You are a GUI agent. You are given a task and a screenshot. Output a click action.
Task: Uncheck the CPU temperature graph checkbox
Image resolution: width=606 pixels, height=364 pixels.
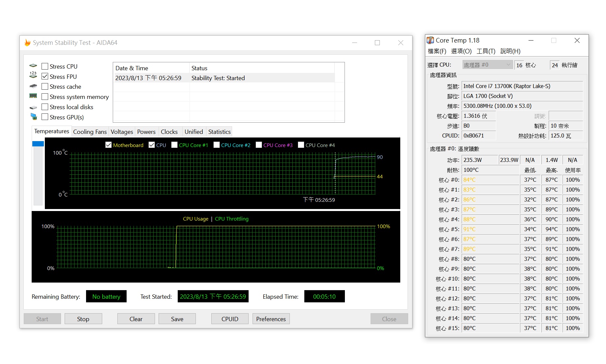[152, 145]
